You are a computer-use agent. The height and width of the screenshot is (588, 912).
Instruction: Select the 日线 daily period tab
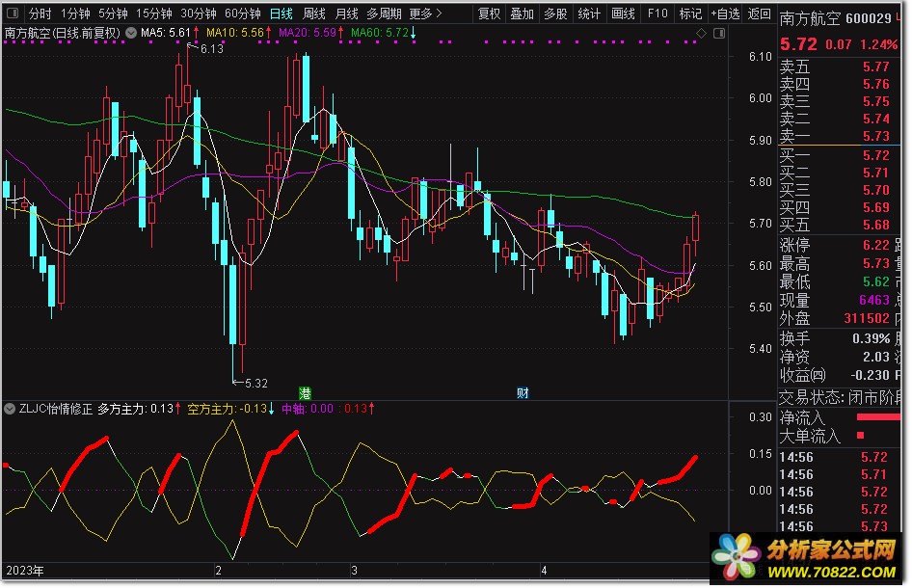pyautogui.click(x=281, y=13)
